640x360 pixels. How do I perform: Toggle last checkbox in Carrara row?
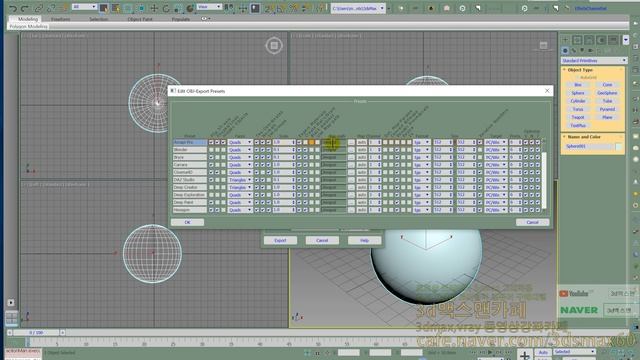click(538, 165)
